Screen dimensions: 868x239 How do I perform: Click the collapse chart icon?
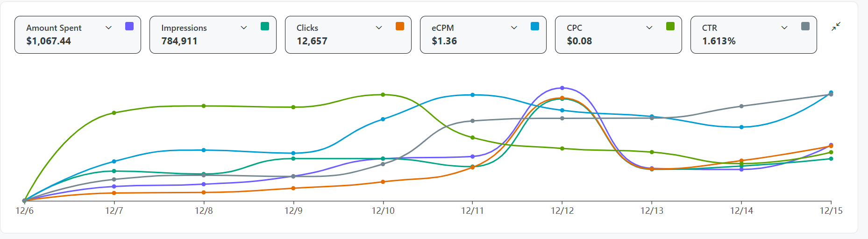click(836, 27)
